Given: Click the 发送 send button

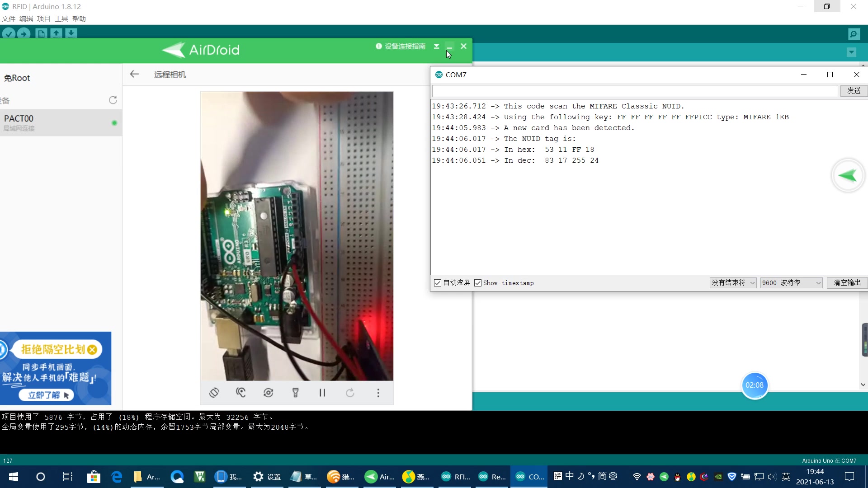Looking at the screenshot, I should coord(854,91).
